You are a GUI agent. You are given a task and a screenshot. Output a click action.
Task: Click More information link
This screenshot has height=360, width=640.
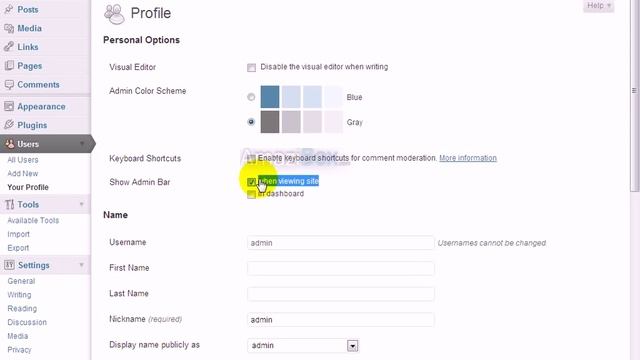(x=468, y=158)
